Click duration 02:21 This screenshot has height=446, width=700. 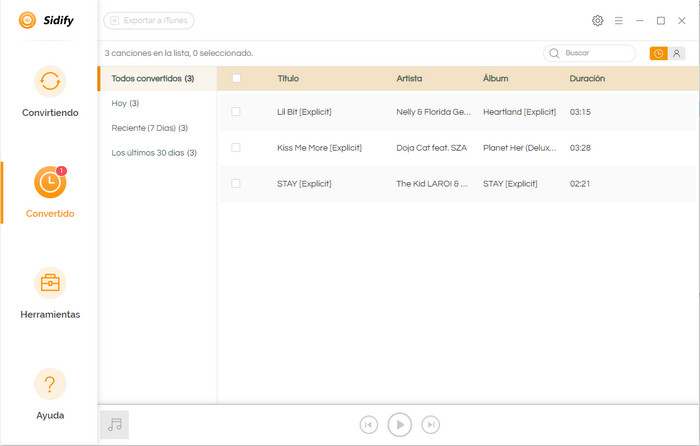[580, 184]
